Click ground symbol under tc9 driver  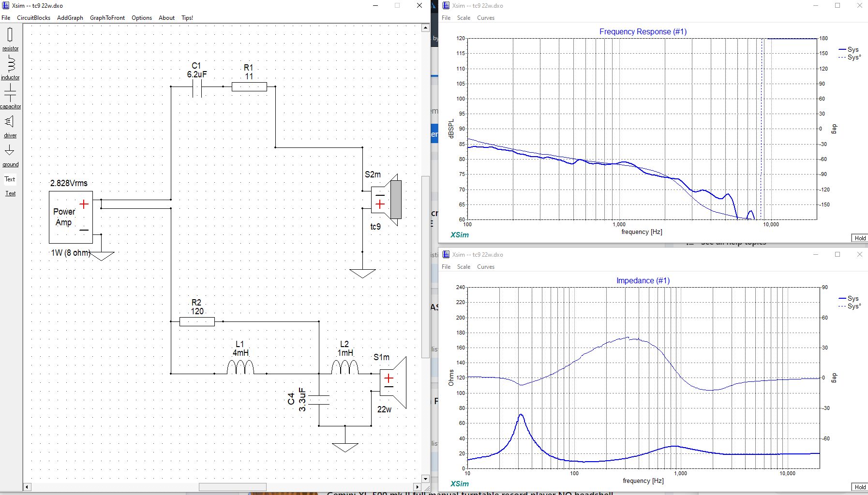point(362,273)
